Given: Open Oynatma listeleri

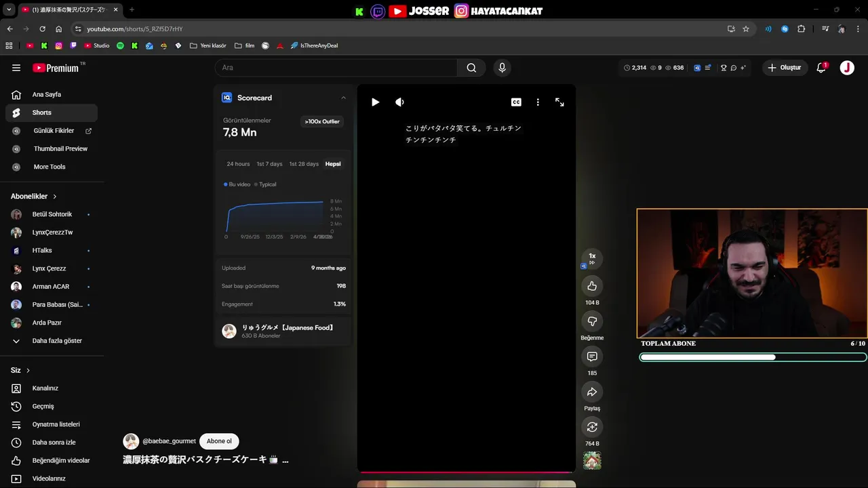Looking at the screenshot, I should [52, 424].
